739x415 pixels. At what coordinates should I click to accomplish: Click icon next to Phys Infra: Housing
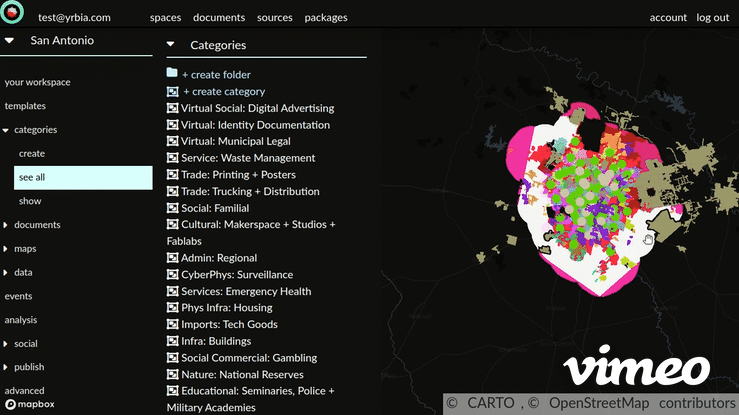tap(172, 308)
